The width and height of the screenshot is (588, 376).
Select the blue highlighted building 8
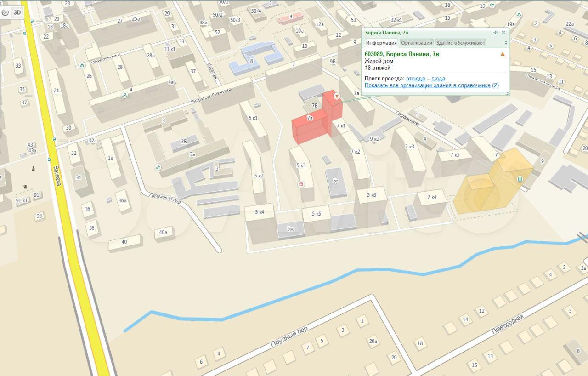tap(252, 60)
